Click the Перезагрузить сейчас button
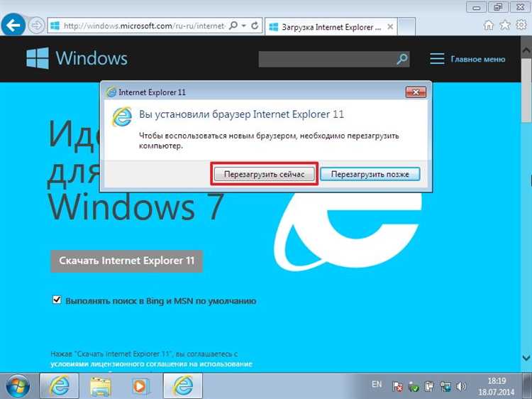The image size is (532, 399). (x=264, y=174)
